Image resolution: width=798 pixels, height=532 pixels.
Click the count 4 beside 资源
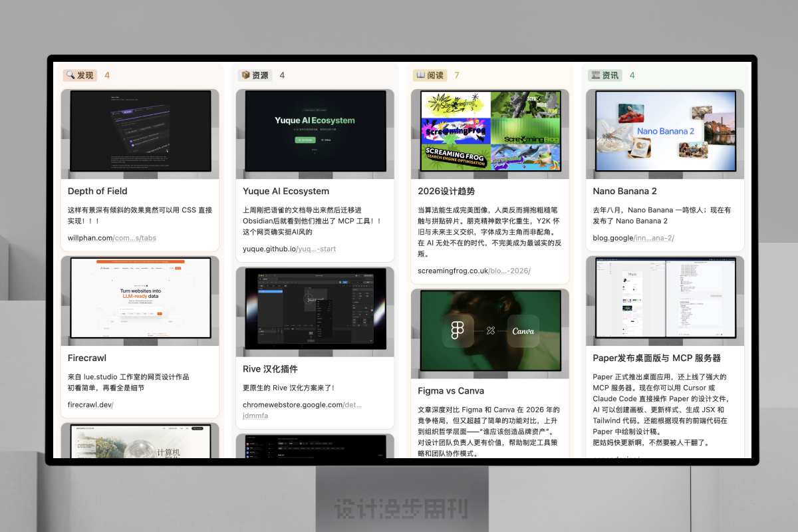[x=282, y=75]
